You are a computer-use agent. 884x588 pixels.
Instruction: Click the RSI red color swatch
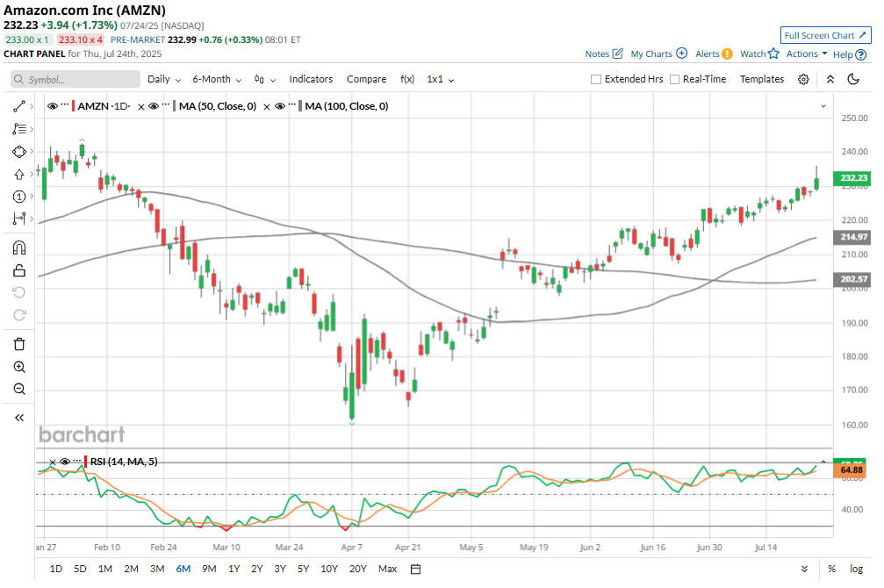(86, 462)
